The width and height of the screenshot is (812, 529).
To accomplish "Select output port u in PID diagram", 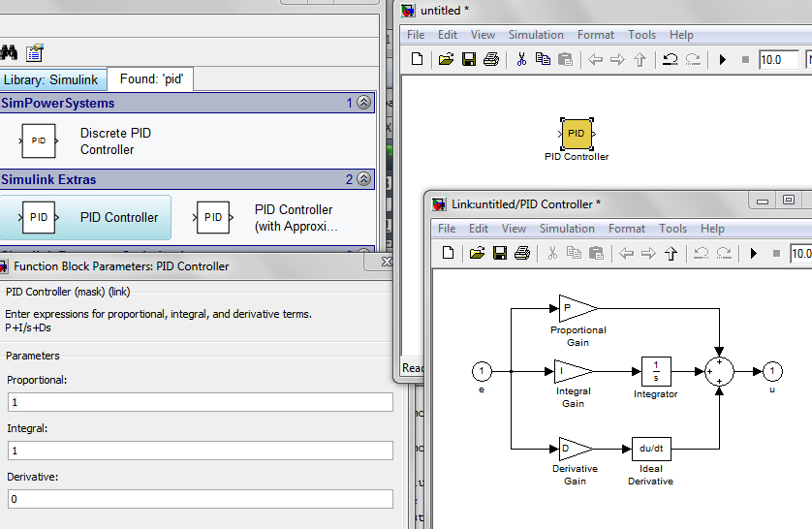I will pyautogui.click(x=772, y=371).
